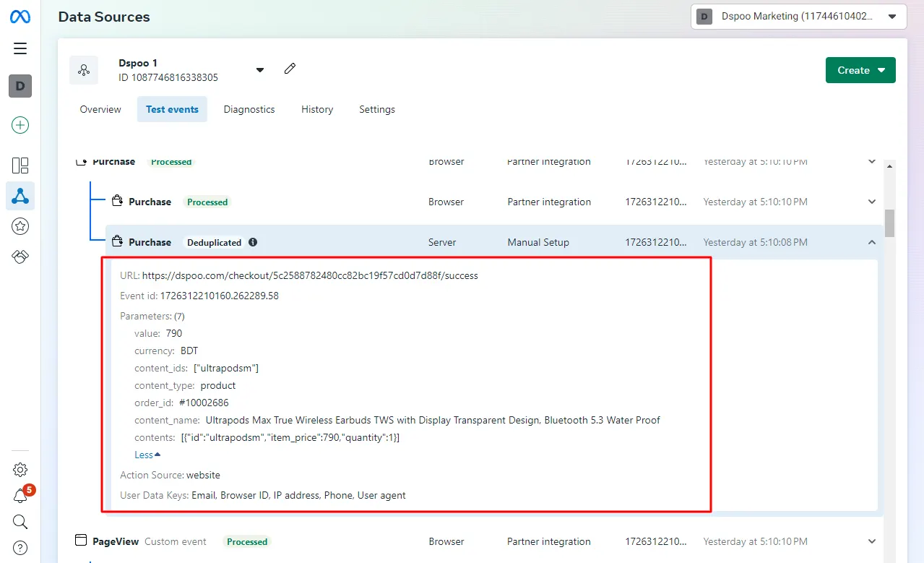Click the Event id value 1726312210160.262289.58
924x563 pixels.
pyautogui.click(x=220, y=296)
